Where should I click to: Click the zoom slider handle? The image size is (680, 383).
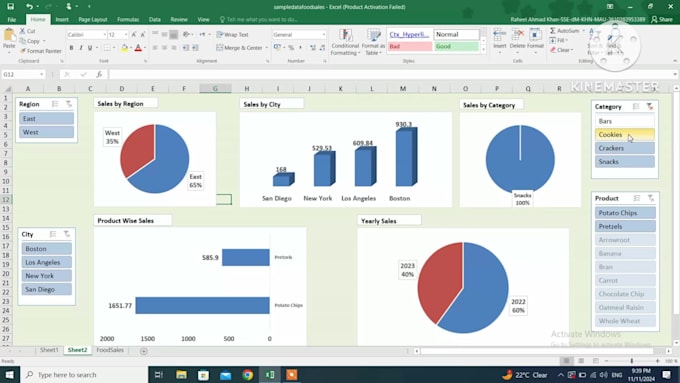click(x=632, y=361)
